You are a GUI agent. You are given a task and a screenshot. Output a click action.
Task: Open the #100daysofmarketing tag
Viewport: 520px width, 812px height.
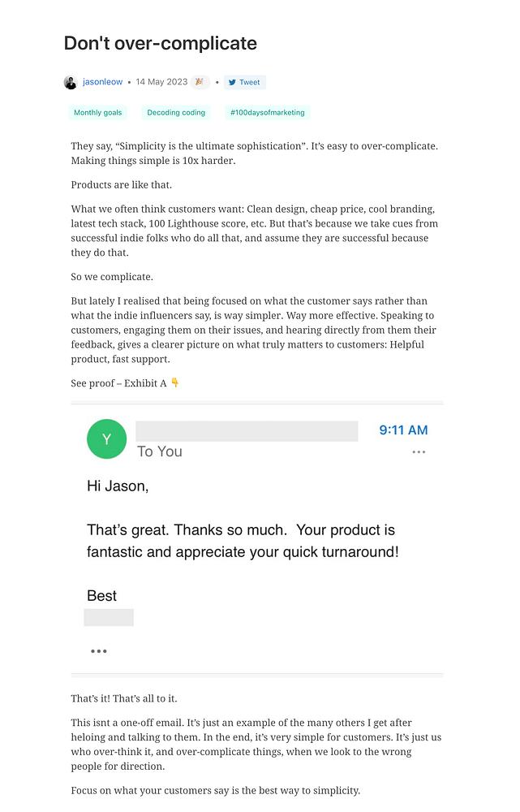pos(267,113)
